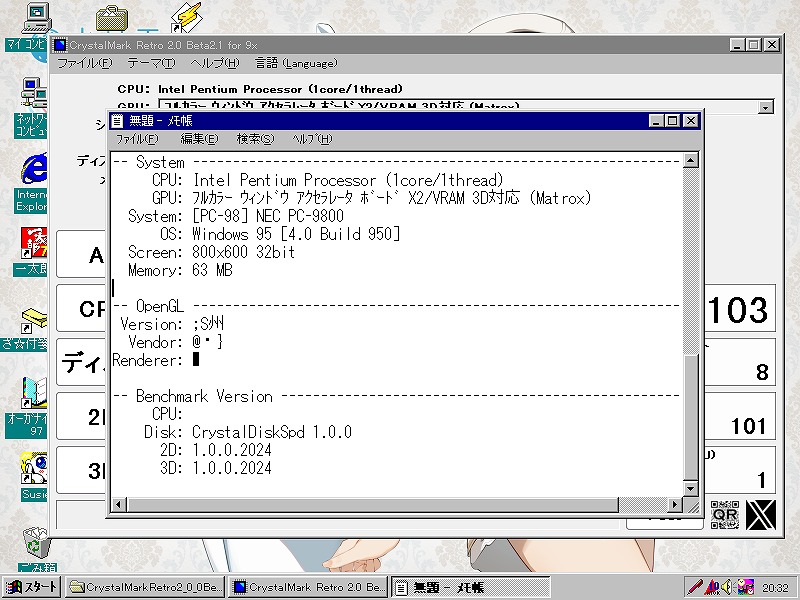
Task: Open the volume speaker tray icon
Action: pyautogui.click(x=728, y=587)
